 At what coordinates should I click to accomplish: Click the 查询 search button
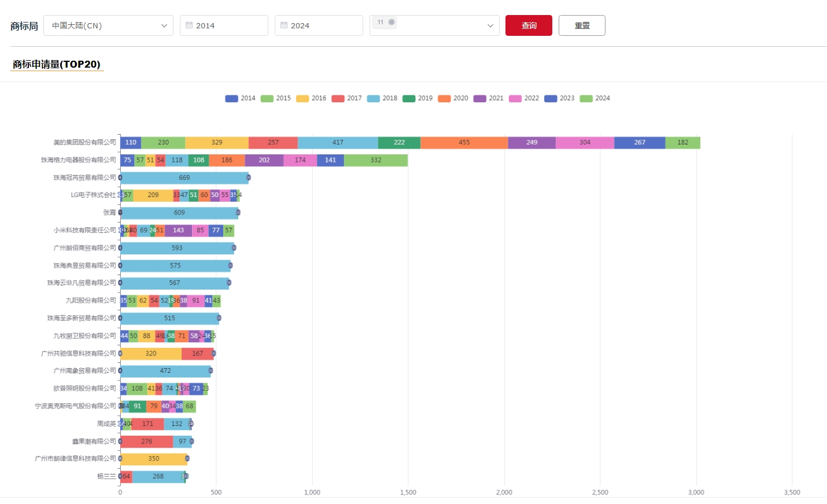[x=529, y=25]
